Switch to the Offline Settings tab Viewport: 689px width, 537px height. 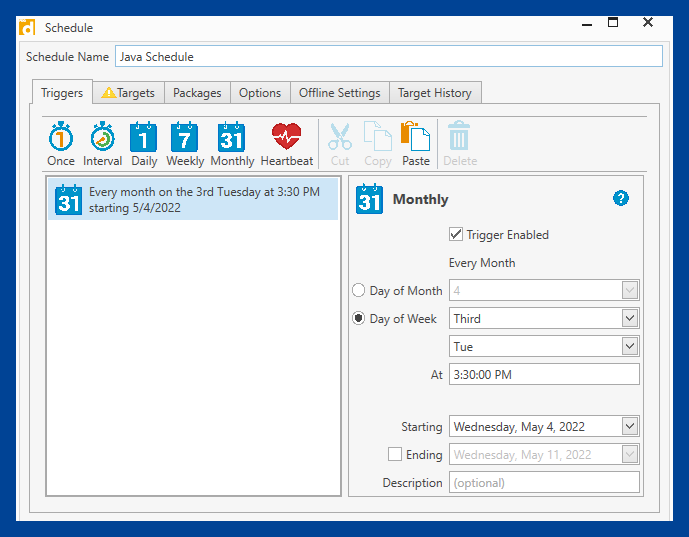coord(340,93)
